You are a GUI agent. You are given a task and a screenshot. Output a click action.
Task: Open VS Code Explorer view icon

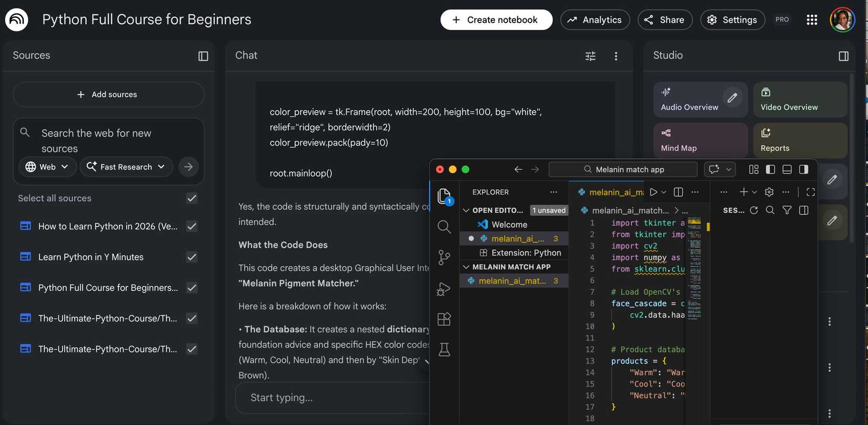444,196
